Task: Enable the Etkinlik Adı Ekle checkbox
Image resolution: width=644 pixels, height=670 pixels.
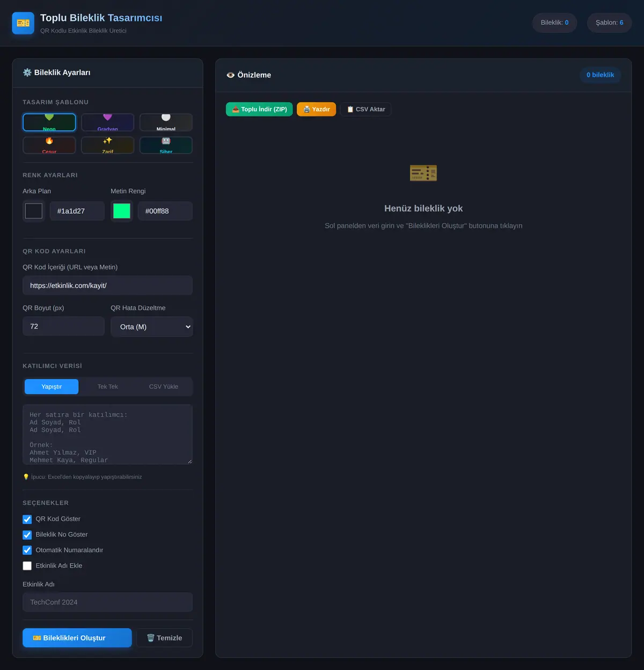Action: [x=27, y=566]
